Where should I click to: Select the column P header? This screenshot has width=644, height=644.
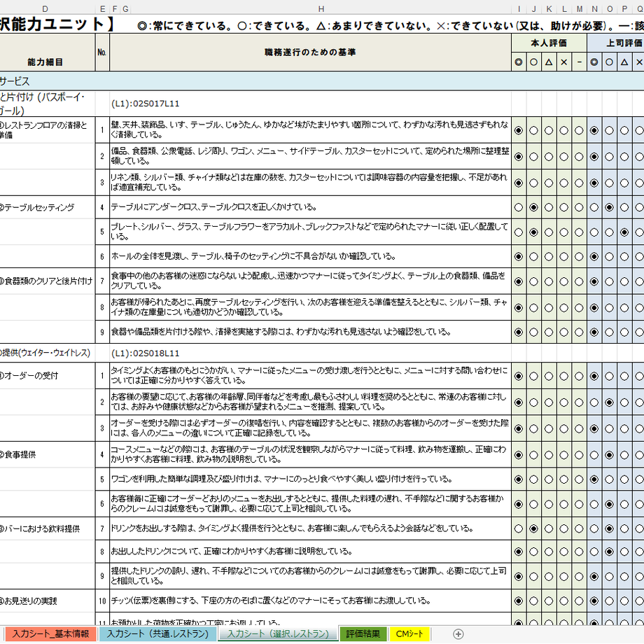624,9
